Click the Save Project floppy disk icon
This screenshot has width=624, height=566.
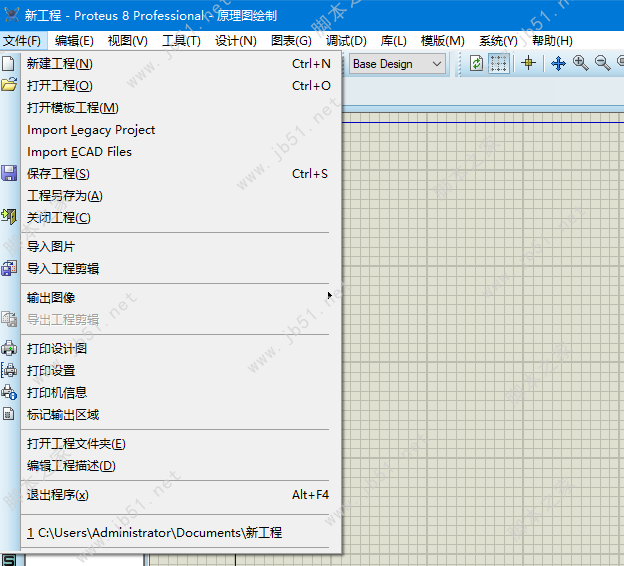(x=9, y=174)
